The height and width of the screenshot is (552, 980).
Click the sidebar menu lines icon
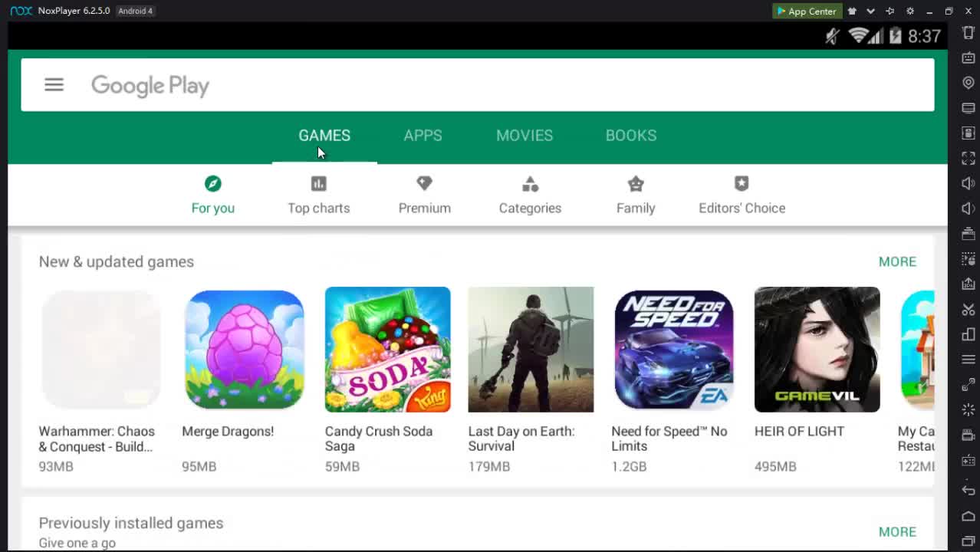coord(968,360)
